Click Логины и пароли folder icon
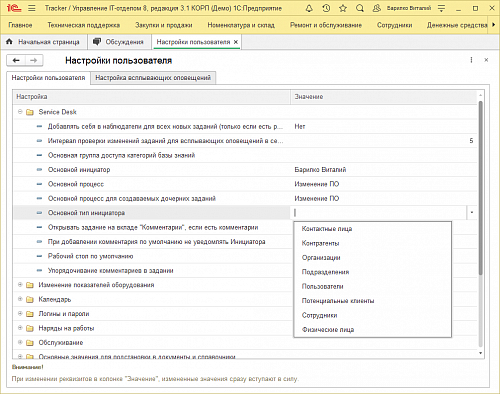The width and height of the screenshot is (500, 394). click(x=30, y=314)
